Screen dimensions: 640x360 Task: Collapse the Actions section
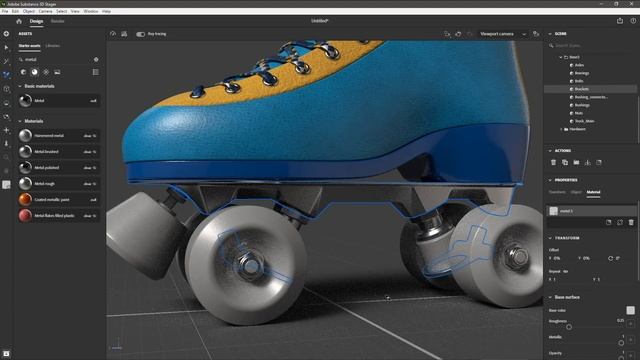(x=550, y=151)
